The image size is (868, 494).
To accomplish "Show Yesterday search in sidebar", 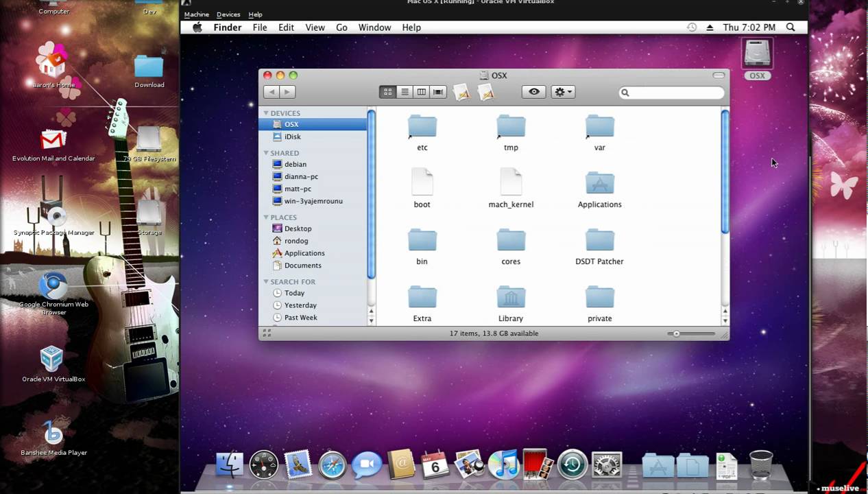I will [312, 305].
